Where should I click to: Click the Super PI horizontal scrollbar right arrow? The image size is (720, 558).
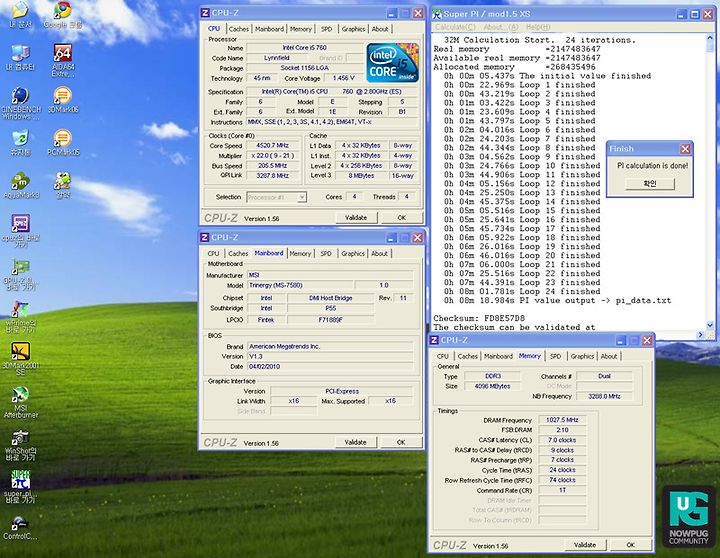click(x=701, y=335)
